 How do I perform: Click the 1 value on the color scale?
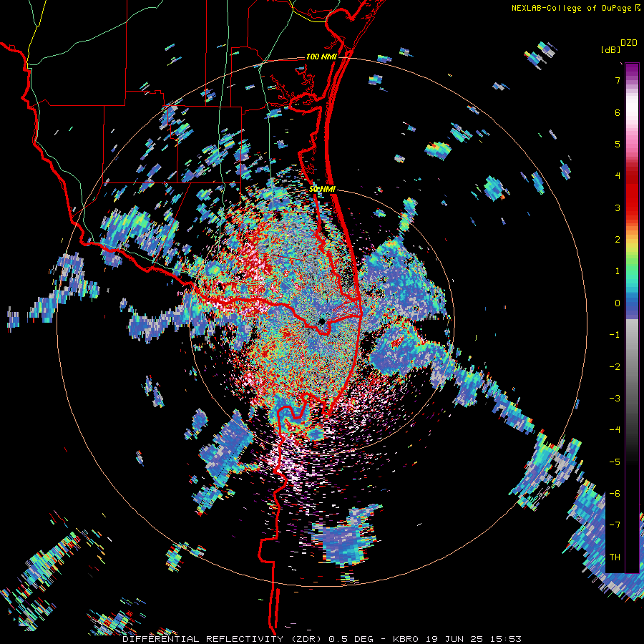coord(618,271)
